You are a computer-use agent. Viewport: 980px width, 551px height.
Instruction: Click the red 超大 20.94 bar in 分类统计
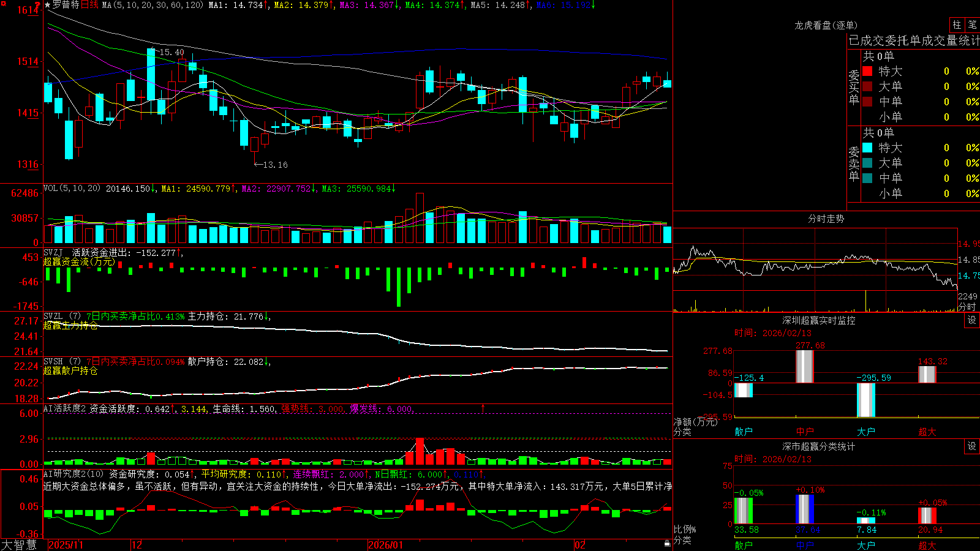(x=927, y=515)
